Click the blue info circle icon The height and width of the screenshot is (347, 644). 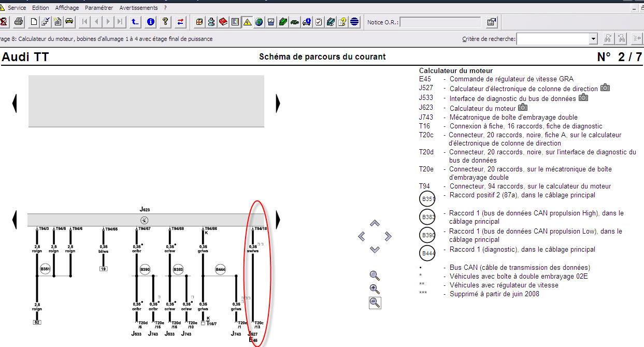[x=151, y=22]
